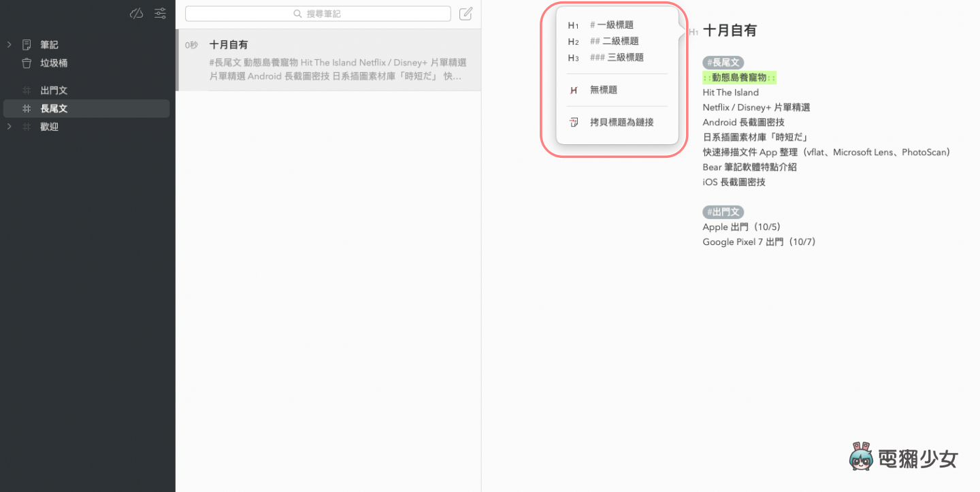Remove heading with 無標題 option
The width and height of the screenshot is (980, 492).
603,90
